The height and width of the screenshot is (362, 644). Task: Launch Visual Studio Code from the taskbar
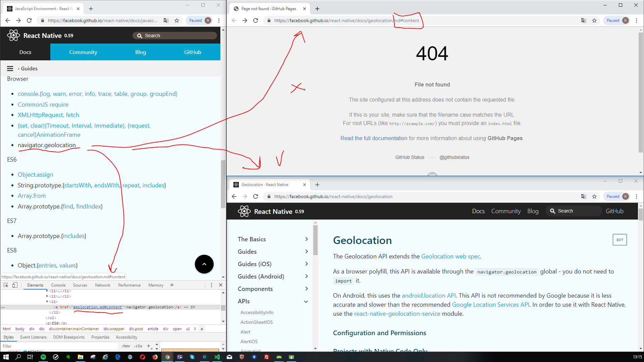tap(217, 357)
